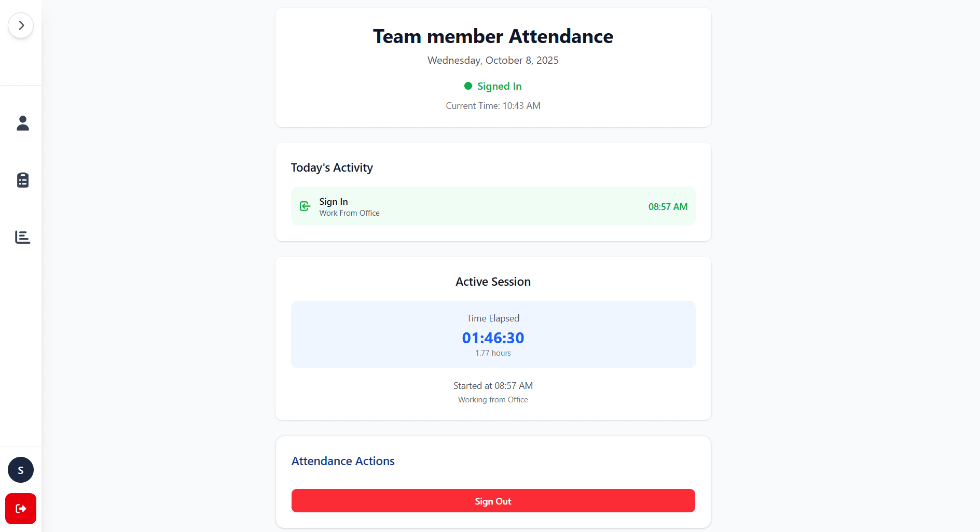Click the 08:57 AM timestamp in Today's Activity
980x532 pixels.
[668, 206]
